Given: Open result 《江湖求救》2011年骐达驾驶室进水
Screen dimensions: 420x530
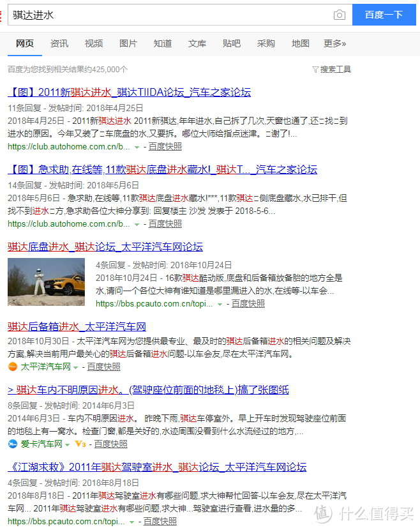Looking at the screenshot, I should click(157, 467).
